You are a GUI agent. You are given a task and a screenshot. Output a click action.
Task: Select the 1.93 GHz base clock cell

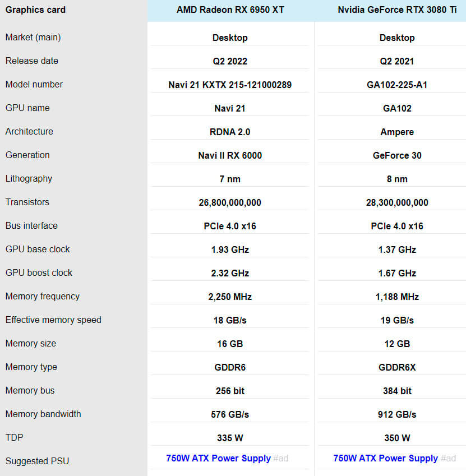point(230,249)
